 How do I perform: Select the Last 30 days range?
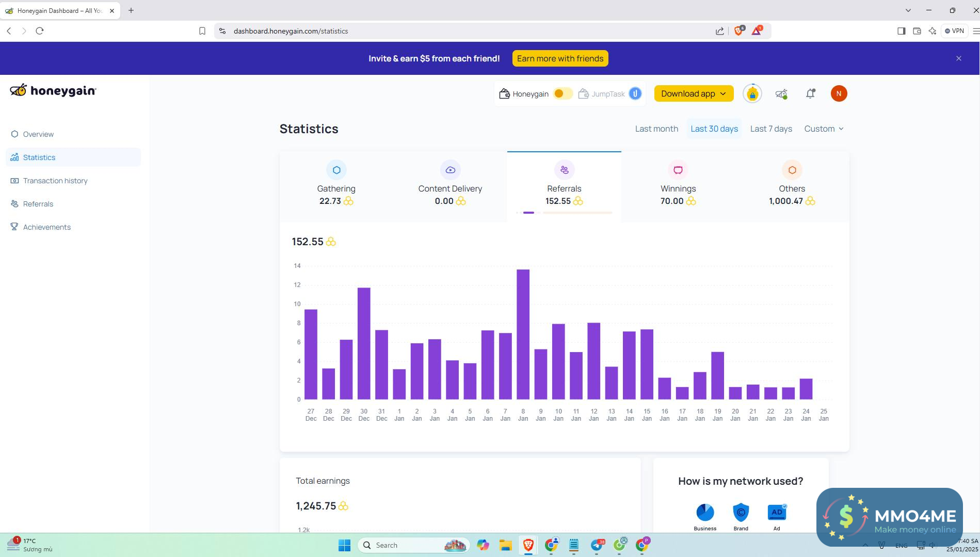714,129
